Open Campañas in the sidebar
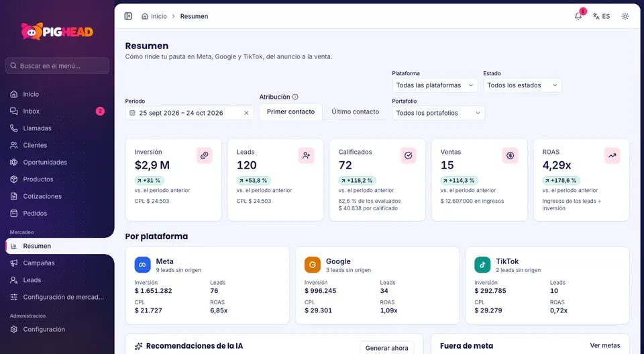This screenshot has height=354, width=644. (x=57, y=263)
